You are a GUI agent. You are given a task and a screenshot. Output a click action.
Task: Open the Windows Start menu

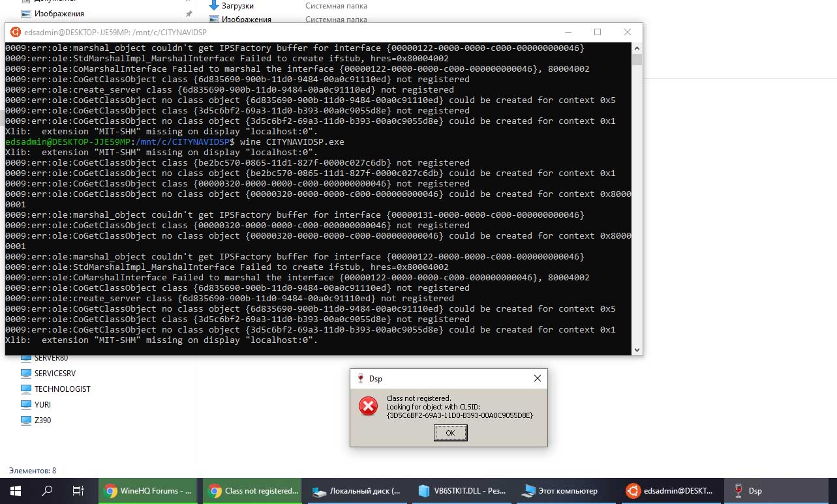15,491
